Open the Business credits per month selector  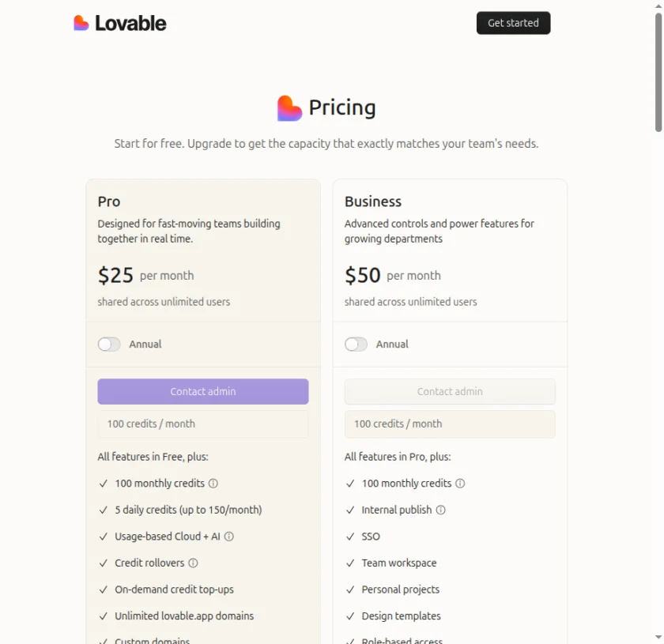[x=449, y=424]
